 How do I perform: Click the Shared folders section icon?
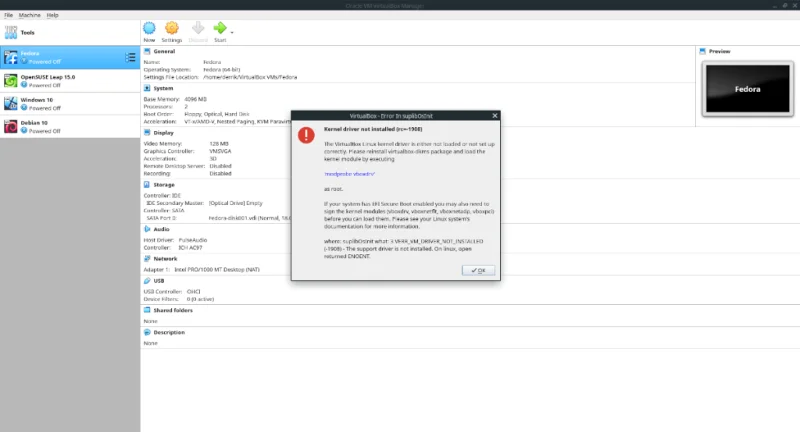click(147, 310)
